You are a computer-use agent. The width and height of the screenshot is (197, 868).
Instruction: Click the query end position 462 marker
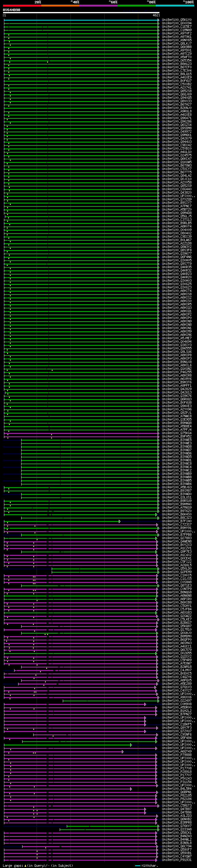click(x=155, y=15)
